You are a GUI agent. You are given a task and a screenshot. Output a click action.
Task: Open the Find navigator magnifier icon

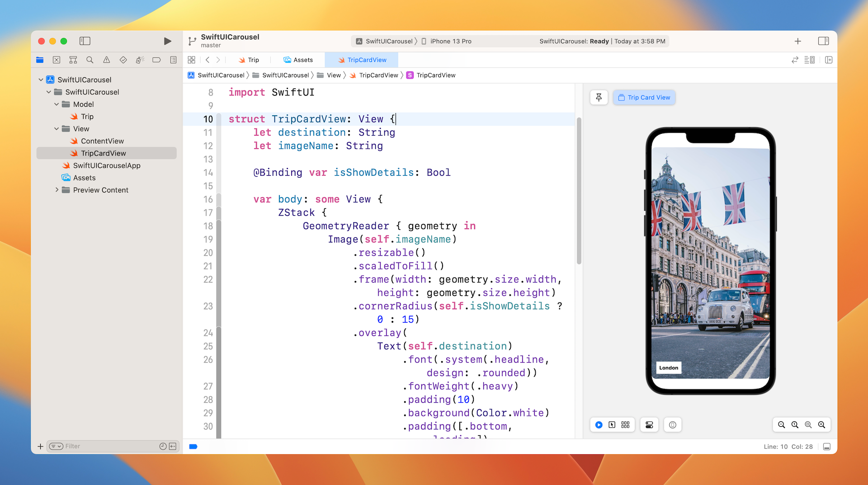[90, 60]
